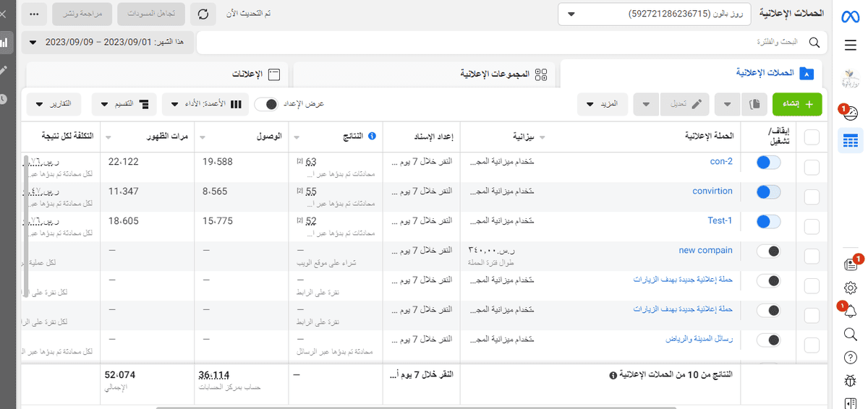Screen dimensions: 868x409
Task: Click the green إنشاء button
Action: point(801,104)
